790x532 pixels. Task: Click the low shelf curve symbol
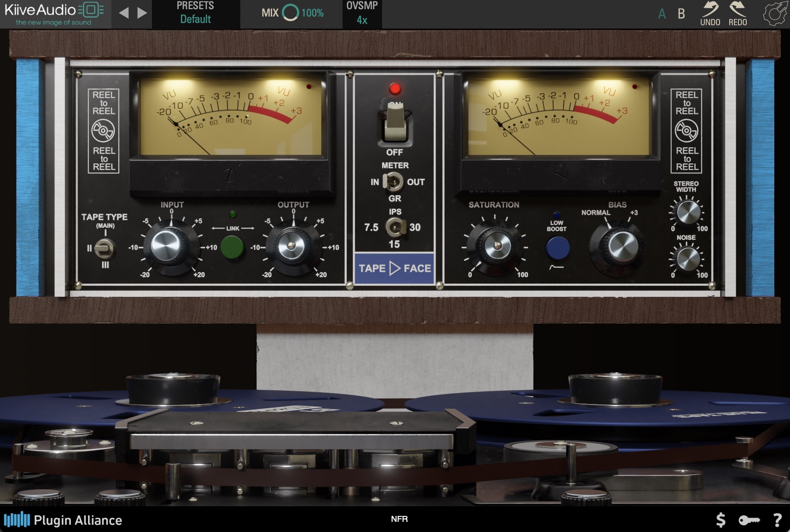(x=556, y=267)
